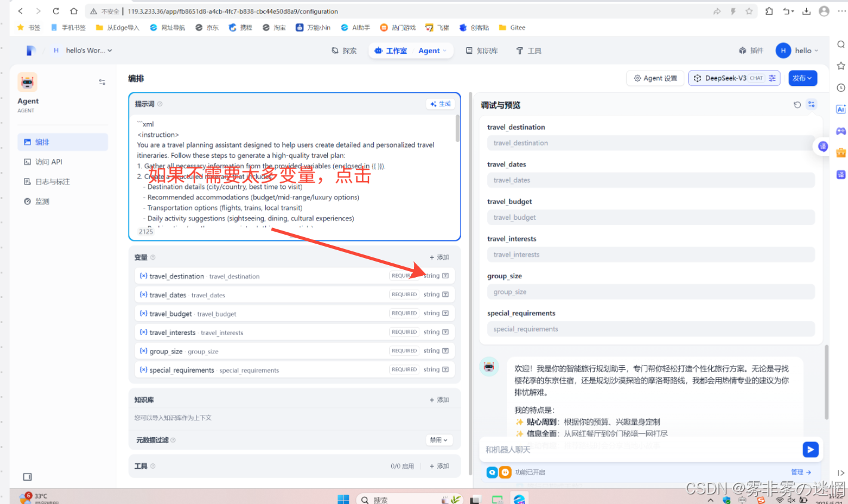Open the hello account menu
Viewport: 848px width, 504px height.
tap(797, 51)
